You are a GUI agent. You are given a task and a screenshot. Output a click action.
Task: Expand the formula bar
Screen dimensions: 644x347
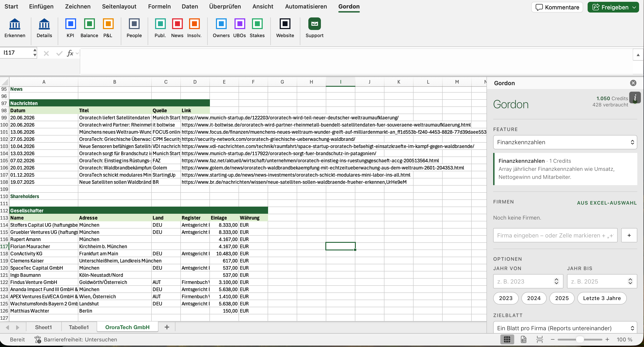point(638,55)
